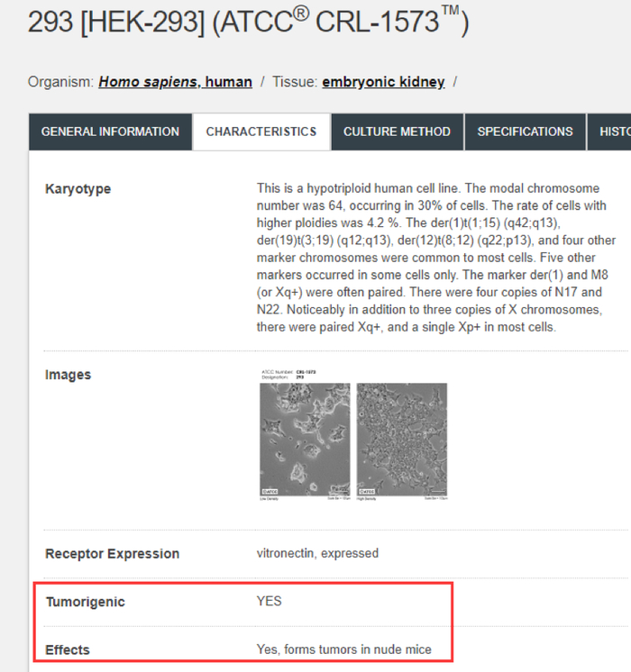Click the Tumorigenic row label
The height and width of the screenshot is (672, 631).
coord(85,602)
